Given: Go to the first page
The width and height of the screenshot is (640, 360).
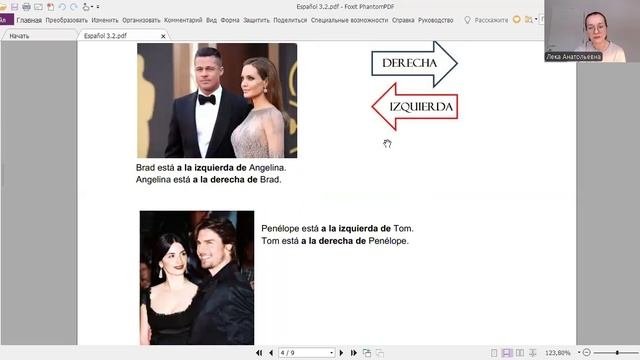Looking at the screenshot, I should tap(259, 353).
